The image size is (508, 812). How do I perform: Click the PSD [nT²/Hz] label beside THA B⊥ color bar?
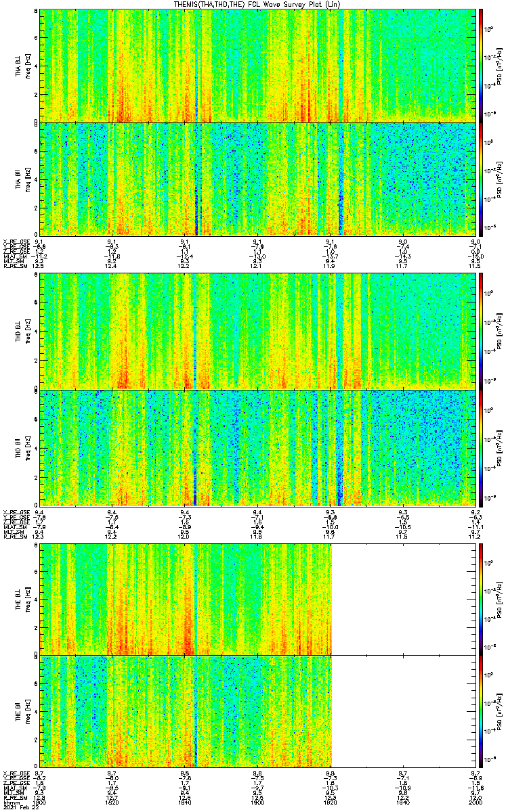point(500,66)
